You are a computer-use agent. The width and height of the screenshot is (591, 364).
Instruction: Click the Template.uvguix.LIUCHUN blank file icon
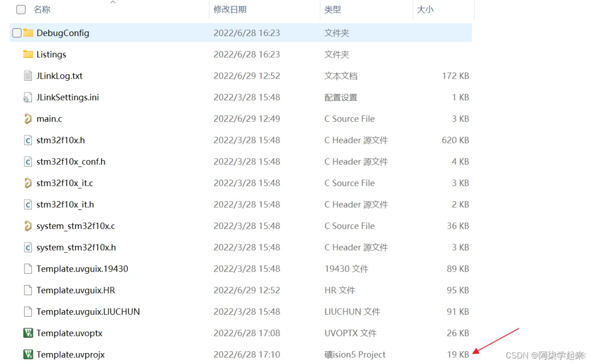click(28, 312)
